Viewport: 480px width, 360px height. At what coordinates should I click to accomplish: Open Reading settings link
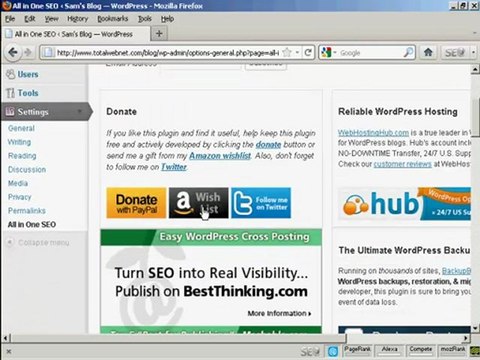point(22,156)
